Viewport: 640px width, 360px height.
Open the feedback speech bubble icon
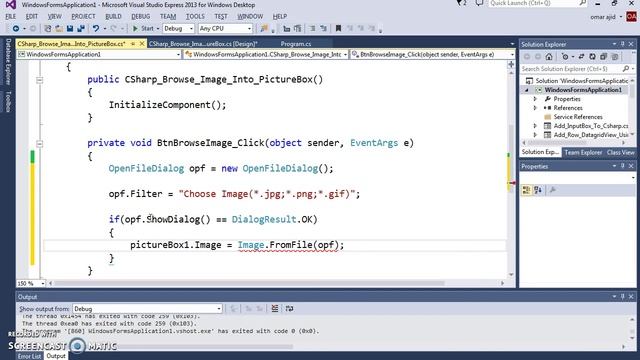tap(480, 3)
